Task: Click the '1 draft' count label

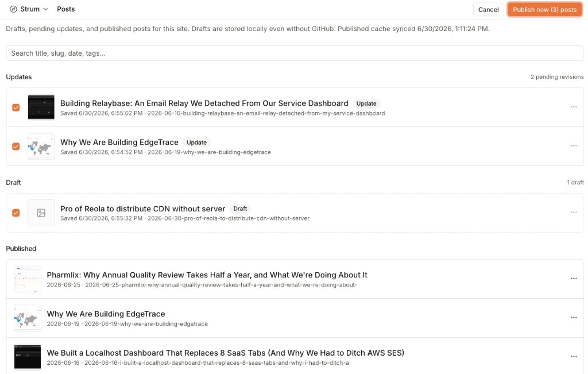Action: pyautogui.click(x=575, y=182)
